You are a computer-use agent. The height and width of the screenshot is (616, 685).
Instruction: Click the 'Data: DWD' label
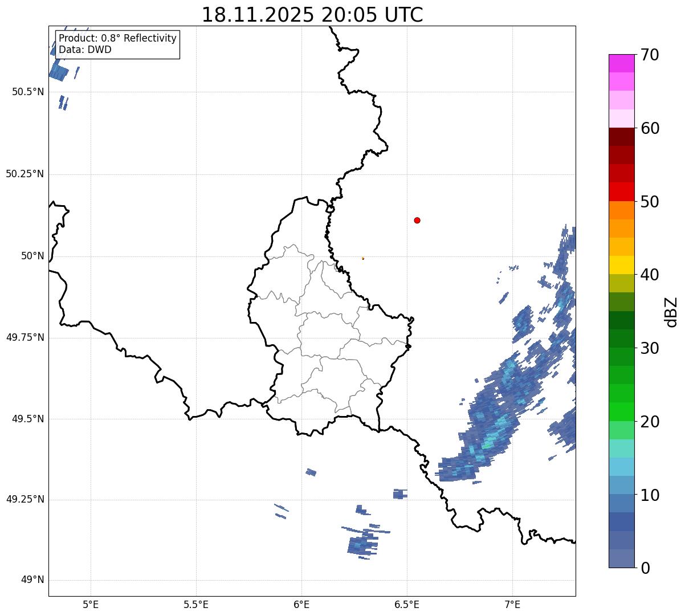[85, 50]
